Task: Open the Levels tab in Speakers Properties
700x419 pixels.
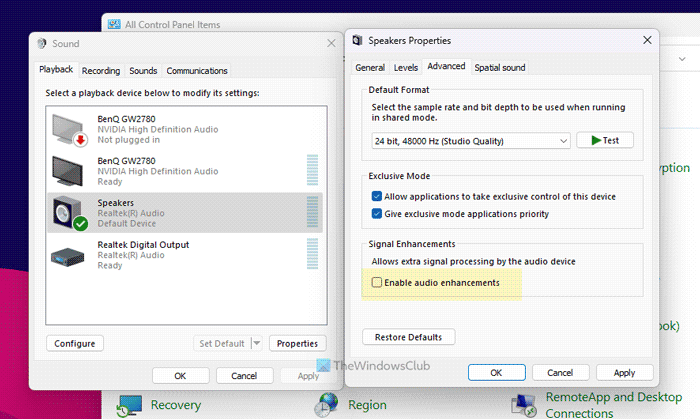Action: click(405, 67)
